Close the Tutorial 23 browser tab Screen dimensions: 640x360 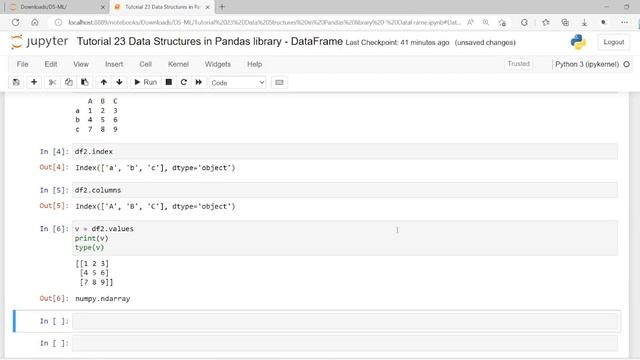coord(208,7)
